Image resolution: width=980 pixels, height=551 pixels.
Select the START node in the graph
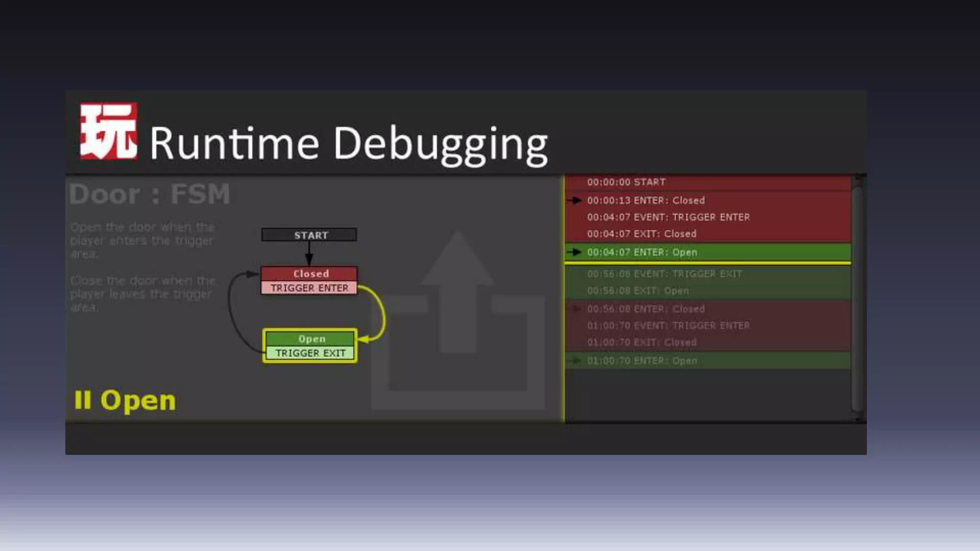309,235
